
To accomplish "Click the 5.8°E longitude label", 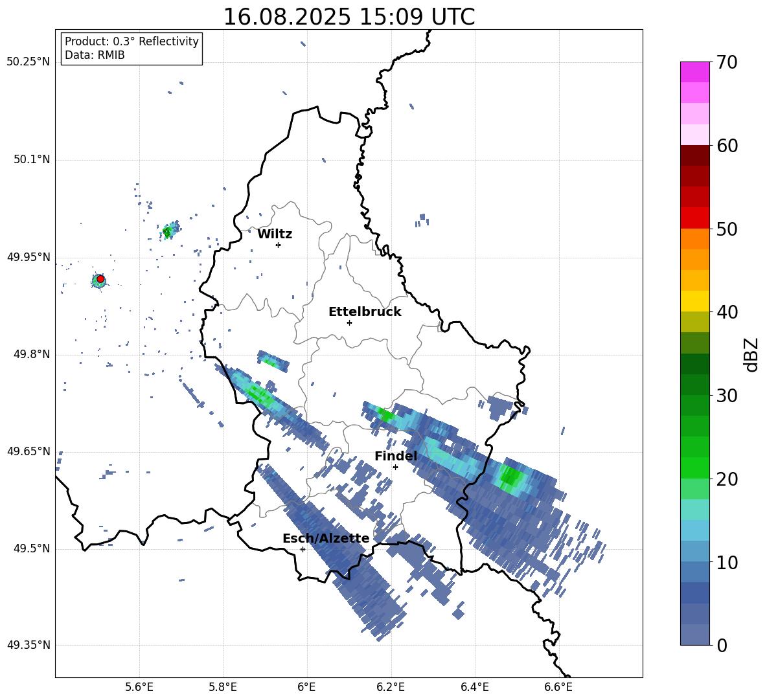I will pos(223,687).
